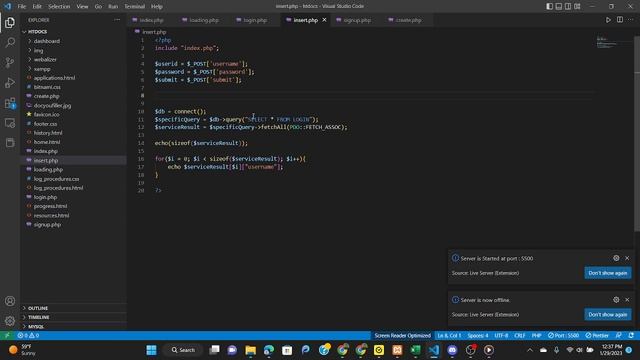Click Ln 8, Col 1 position indicator

coord(449,336)
